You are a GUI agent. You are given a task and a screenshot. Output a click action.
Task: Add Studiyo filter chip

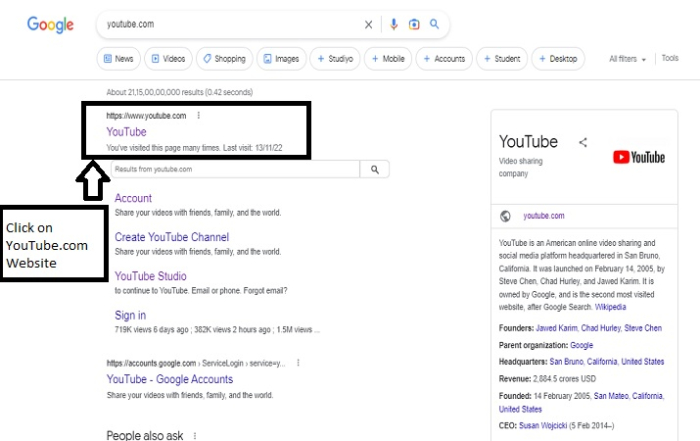pyautogui.click(x=335, y=59)
